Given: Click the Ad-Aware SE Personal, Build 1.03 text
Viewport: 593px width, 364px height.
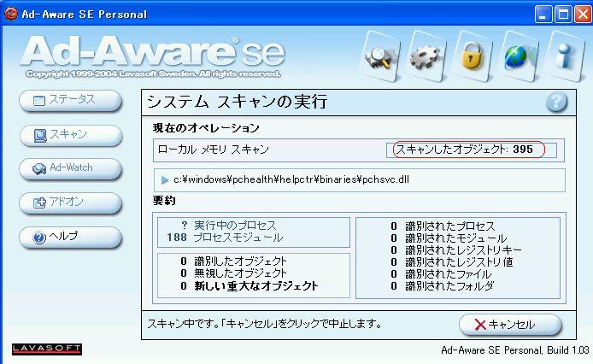Looking at the screenshot, I should (x=515, y=350).
